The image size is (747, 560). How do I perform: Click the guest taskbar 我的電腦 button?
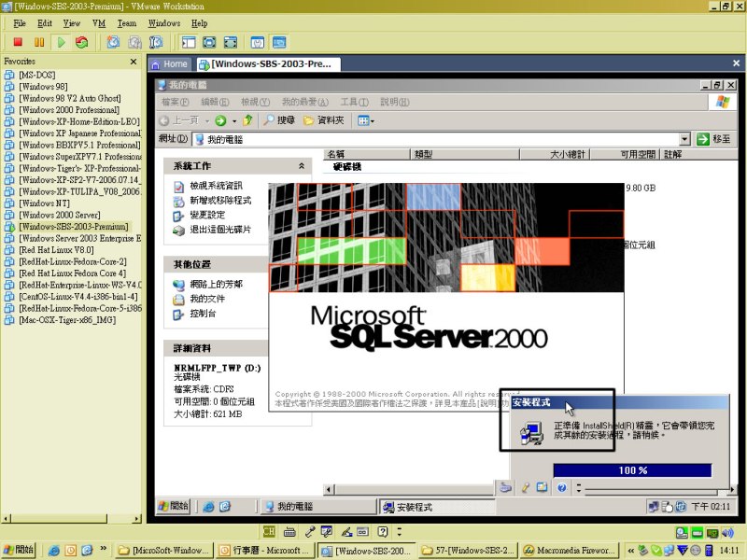[x=318, y=506]
